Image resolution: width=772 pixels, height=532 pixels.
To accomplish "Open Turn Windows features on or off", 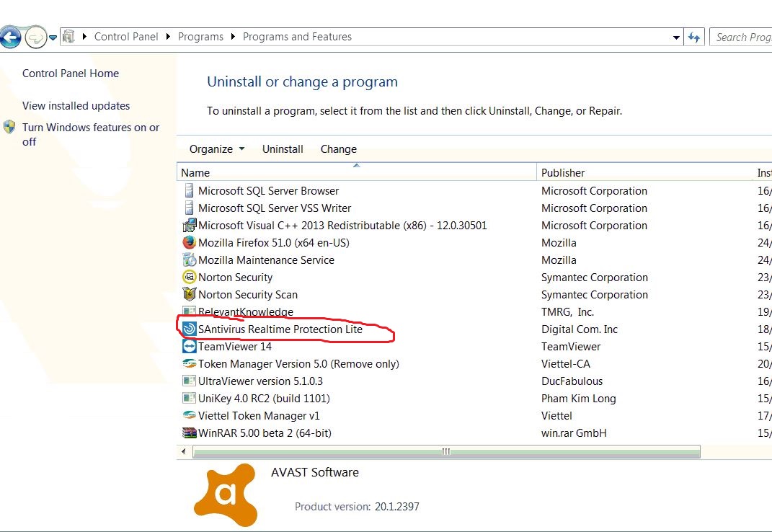I will (91, 135).
